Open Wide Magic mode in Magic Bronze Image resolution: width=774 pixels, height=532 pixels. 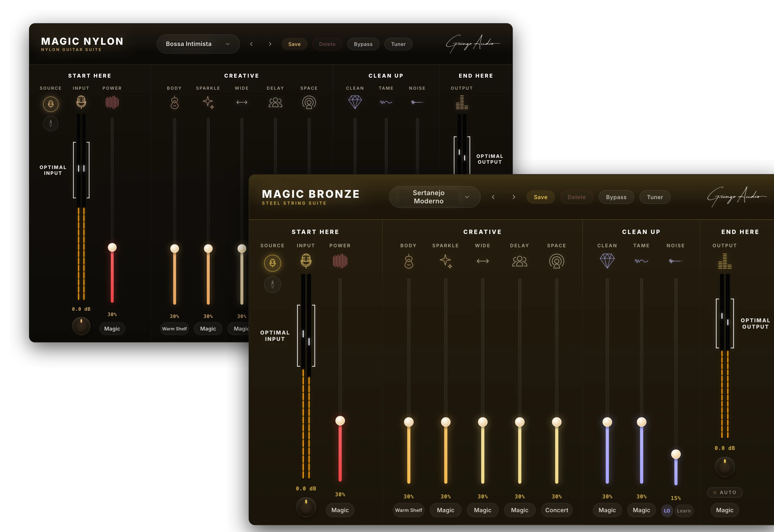(x=483, y=510)
